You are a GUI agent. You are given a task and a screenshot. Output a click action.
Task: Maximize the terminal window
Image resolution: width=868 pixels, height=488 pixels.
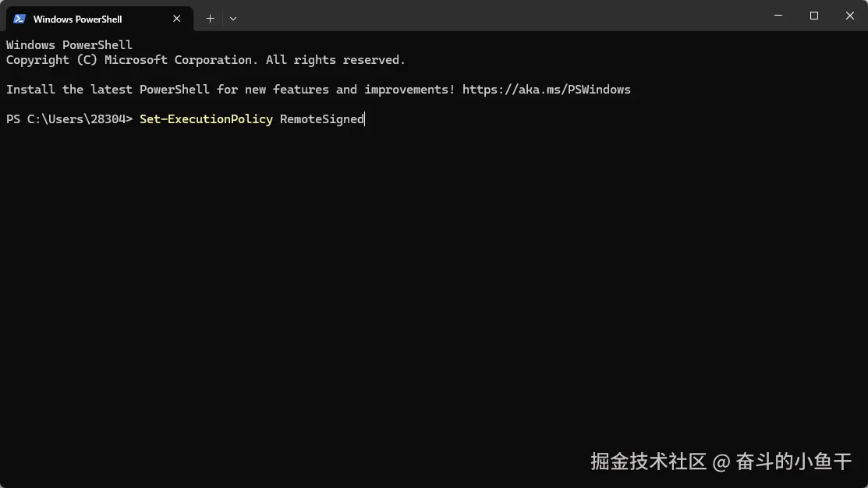click(814, 16)
